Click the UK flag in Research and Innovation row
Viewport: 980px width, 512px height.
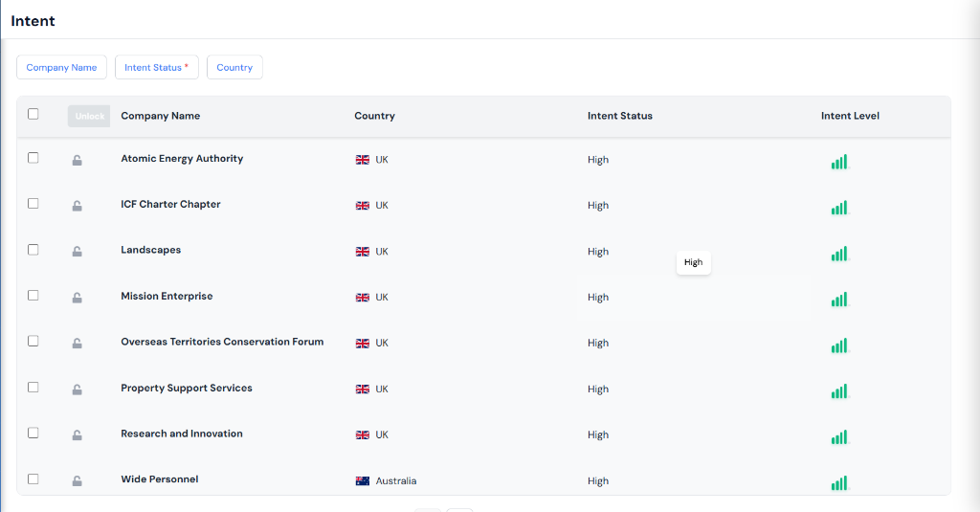[x=363, y=435]
